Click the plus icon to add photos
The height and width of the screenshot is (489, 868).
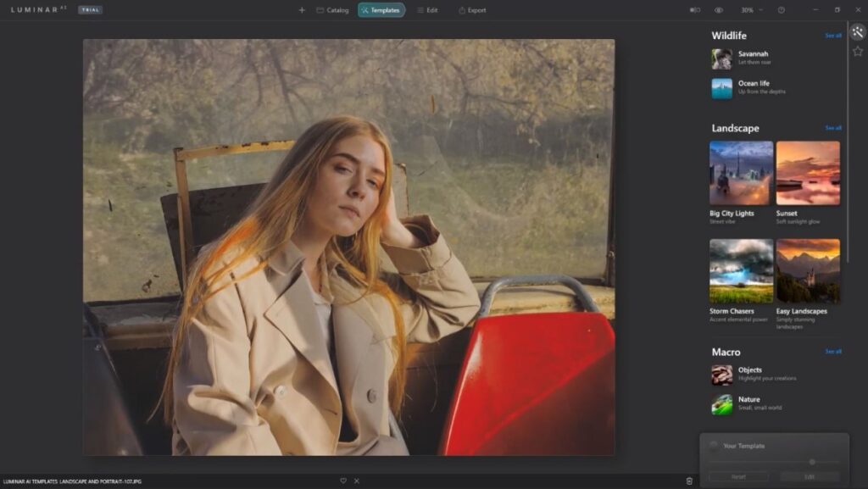point(302,10)
